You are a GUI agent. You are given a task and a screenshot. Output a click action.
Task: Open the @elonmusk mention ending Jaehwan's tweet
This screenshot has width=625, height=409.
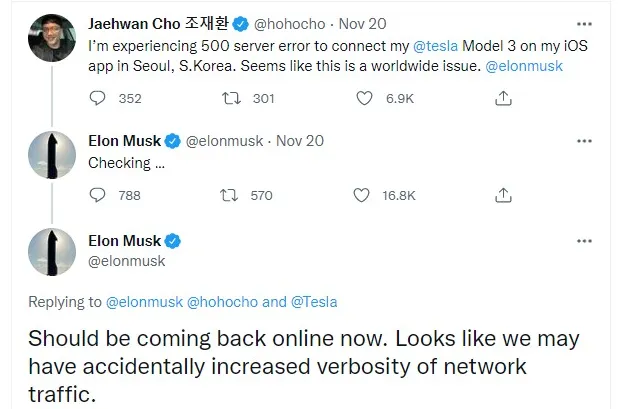pyautogui.click(x=524, y=66)
